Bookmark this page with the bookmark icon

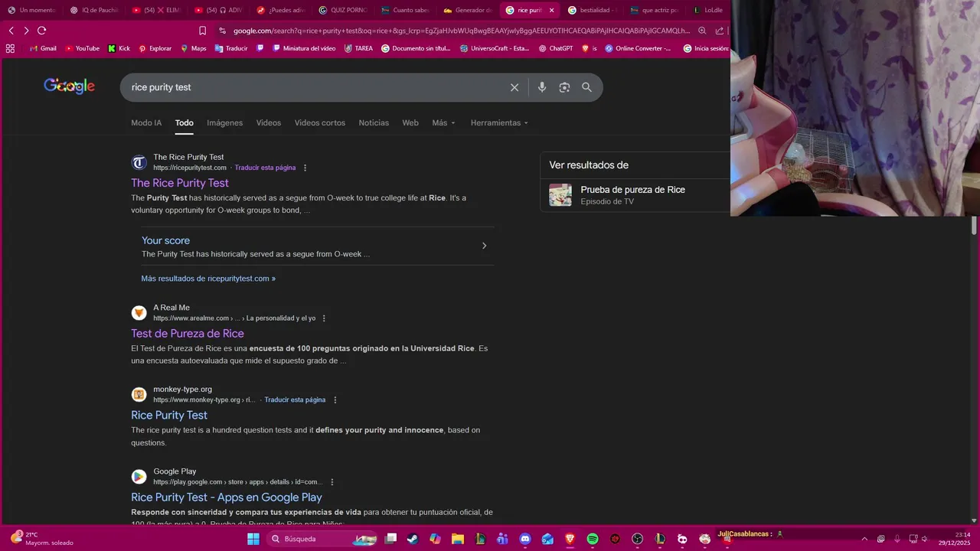coord(202,31)
